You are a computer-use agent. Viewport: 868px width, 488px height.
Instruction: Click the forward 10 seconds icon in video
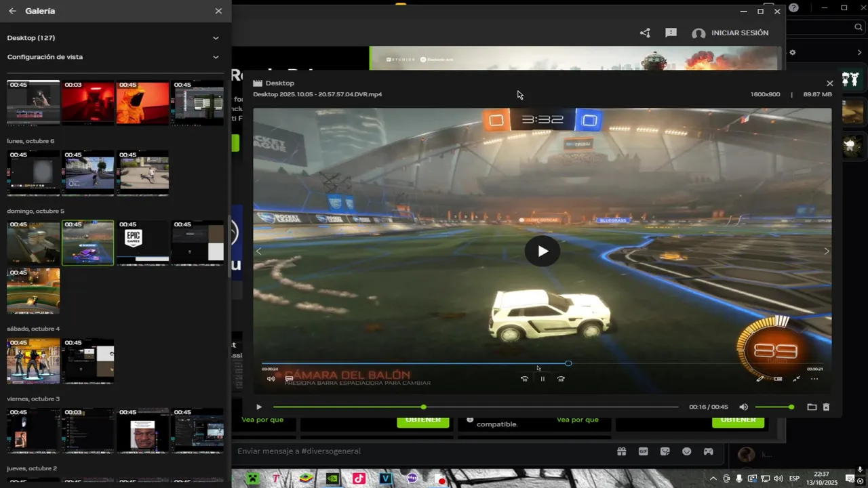point(561,379)
